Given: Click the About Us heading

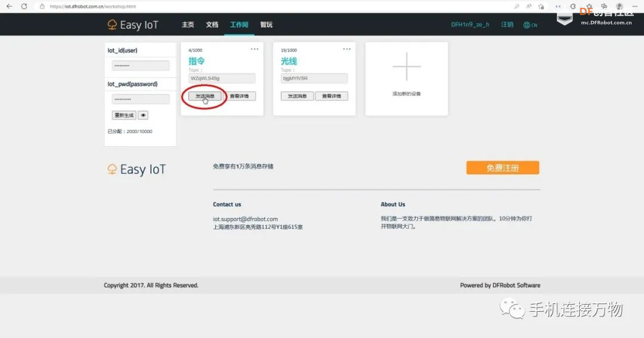Looking at the screenshot, I should 393,204.
